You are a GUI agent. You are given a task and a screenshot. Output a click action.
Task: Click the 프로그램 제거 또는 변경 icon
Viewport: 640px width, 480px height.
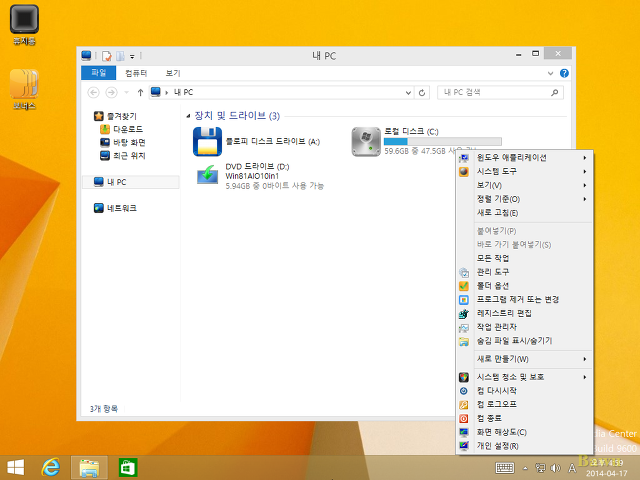tap(464, 300)
